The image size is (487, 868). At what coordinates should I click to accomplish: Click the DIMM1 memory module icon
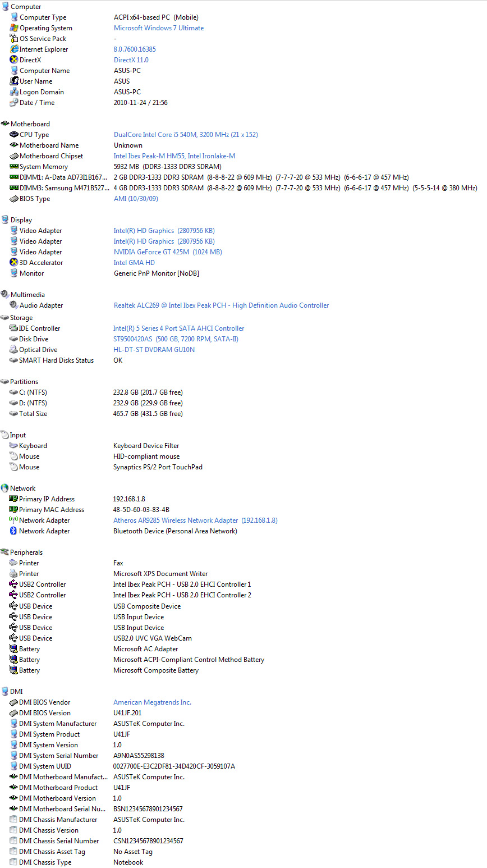click(x=14, y=177)
